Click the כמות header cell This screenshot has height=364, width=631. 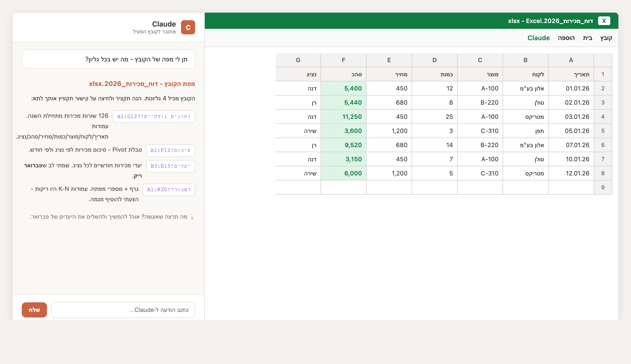point(434,74)
